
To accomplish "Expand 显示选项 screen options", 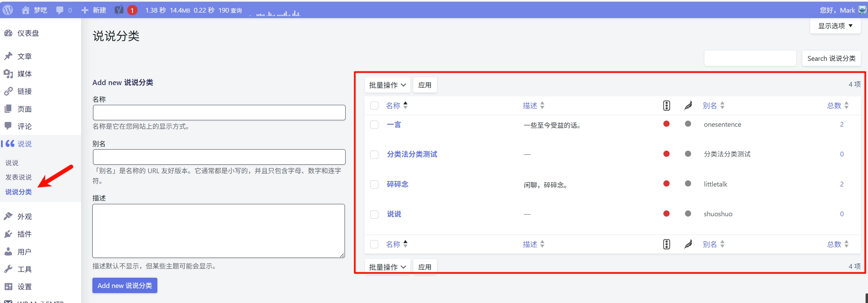I will click(x=835, y=26).
